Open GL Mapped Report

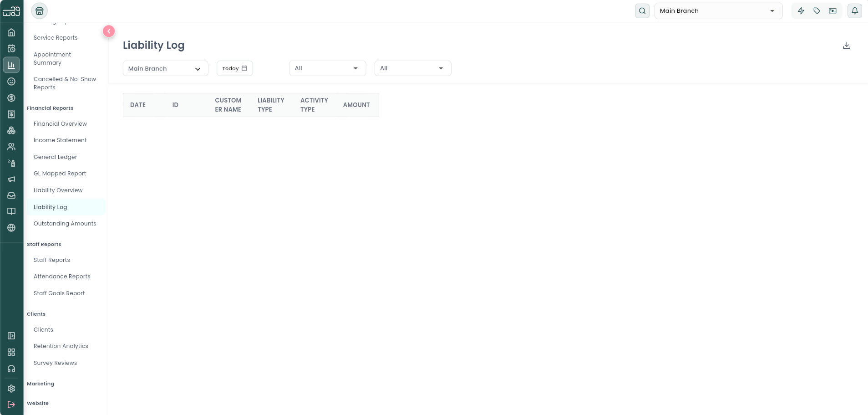point(60,174)
